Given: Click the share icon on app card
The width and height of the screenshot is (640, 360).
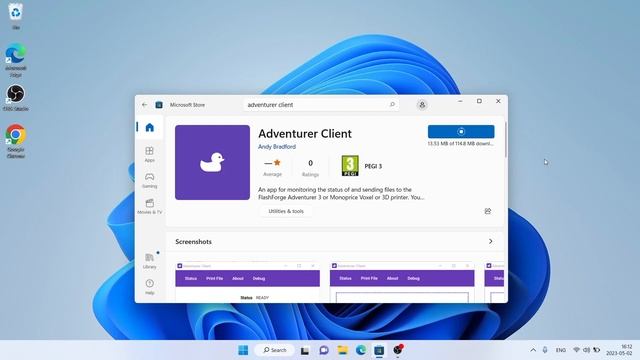Looking at the screenshot, I should click(x=488, y=211).
